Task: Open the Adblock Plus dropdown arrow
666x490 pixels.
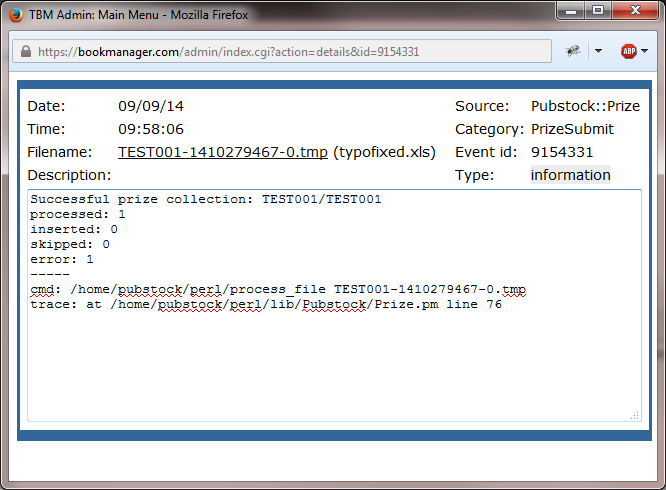Action: (x=645, y=51)
